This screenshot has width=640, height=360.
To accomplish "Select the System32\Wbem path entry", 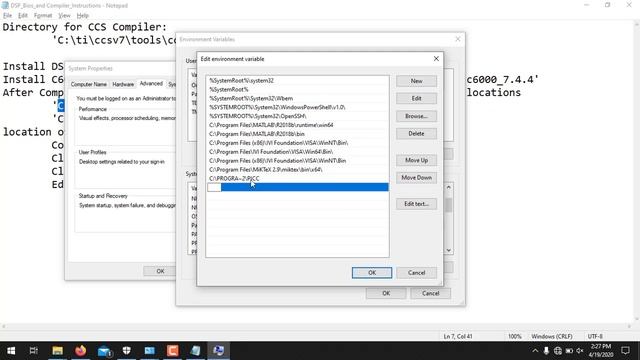I will tap(298, 98).
